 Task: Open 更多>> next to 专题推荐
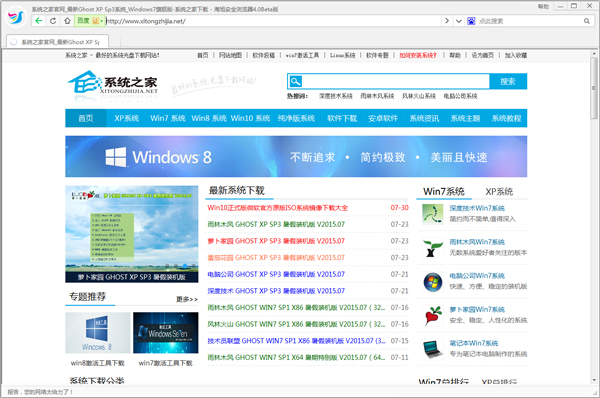click(x=187, y=299)
